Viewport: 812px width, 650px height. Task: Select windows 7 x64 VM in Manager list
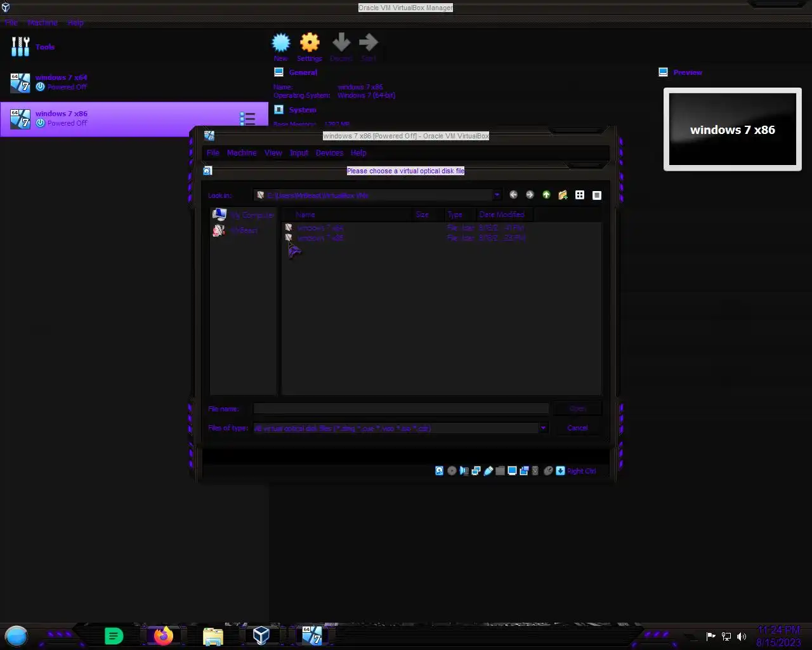pos(134,83)
